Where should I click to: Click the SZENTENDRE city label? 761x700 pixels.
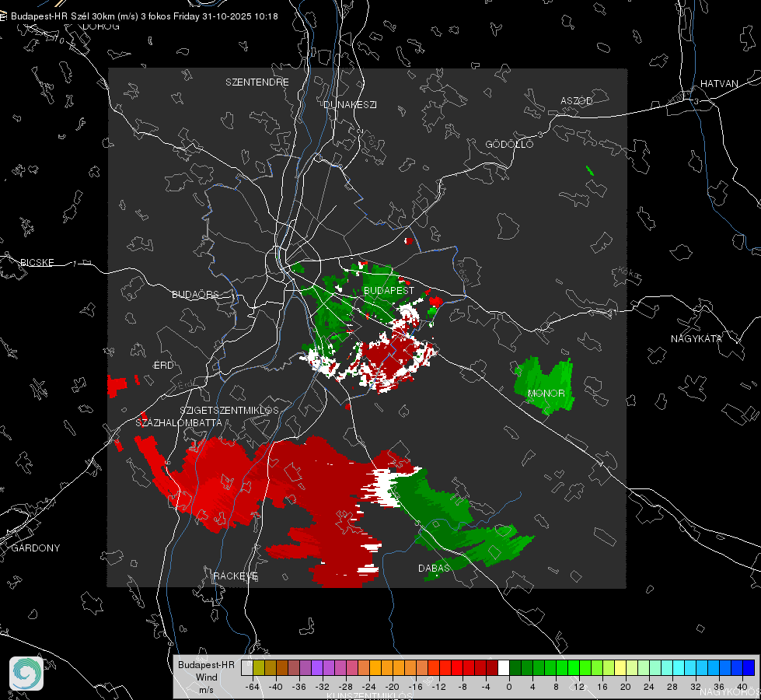coord(257,82)
